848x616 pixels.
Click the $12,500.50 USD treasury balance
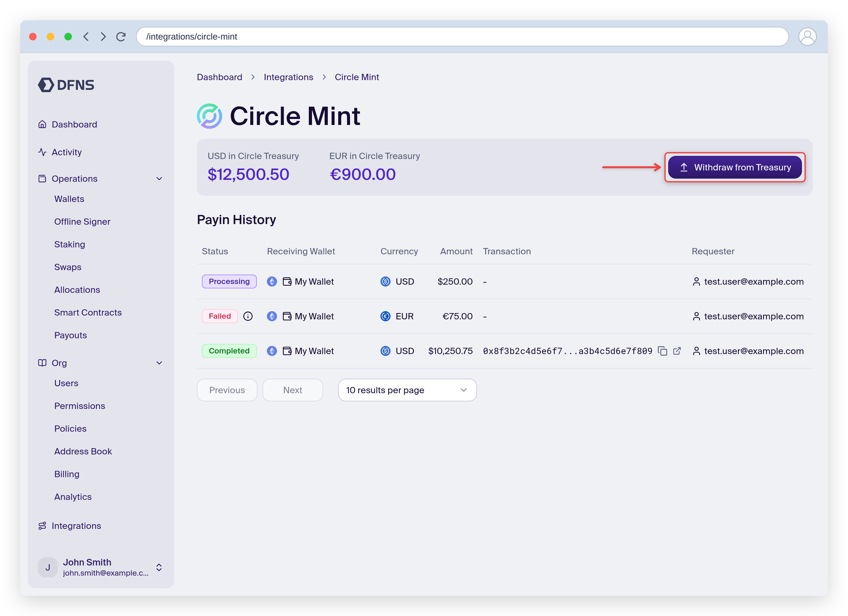pos(248,174)
